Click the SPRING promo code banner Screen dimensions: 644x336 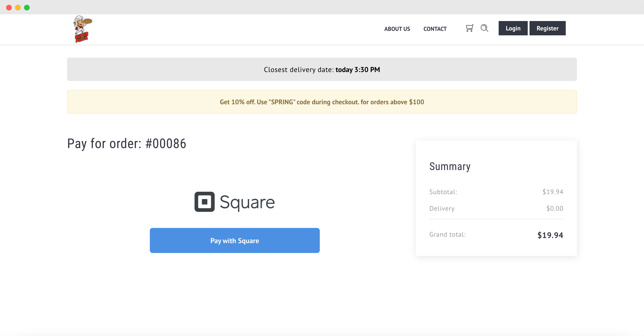click(x=322, y=102)
